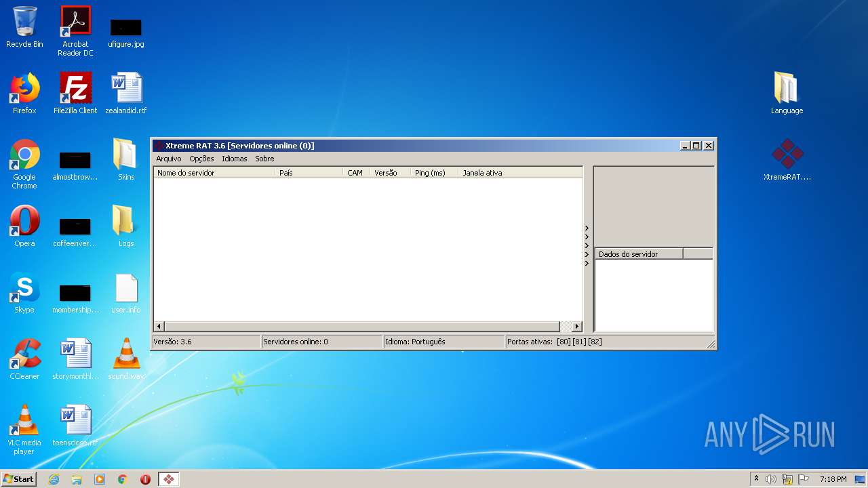Click the top splitter chevron arrow
This screenshot has height=488, width=868.
[587, 228]
